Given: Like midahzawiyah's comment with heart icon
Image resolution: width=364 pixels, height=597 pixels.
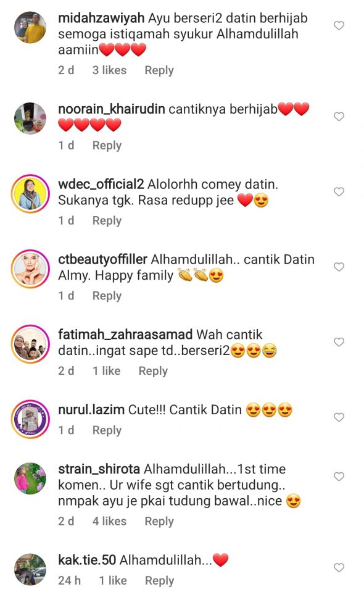Looking at the screenshot, I should [x=339, y=25].
